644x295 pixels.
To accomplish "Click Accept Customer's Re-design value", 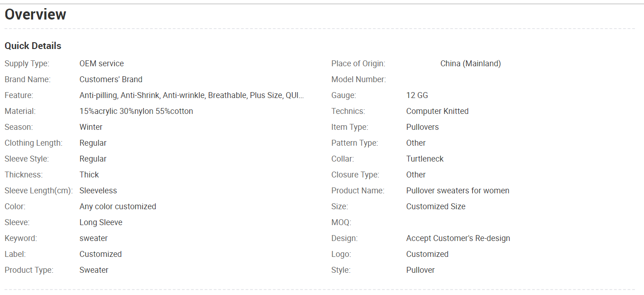I will 458,238.
